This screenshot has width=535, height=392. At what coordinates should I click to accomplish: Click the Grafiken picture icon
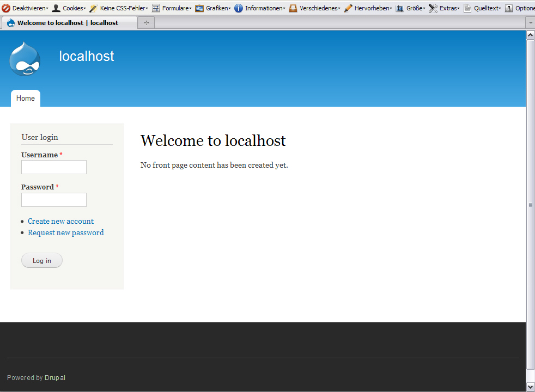pos(199,8)
